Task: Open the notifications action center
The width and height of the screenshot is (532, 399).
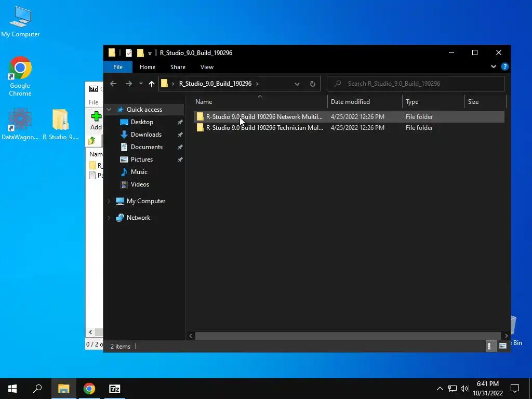Action: pos(515,389)
